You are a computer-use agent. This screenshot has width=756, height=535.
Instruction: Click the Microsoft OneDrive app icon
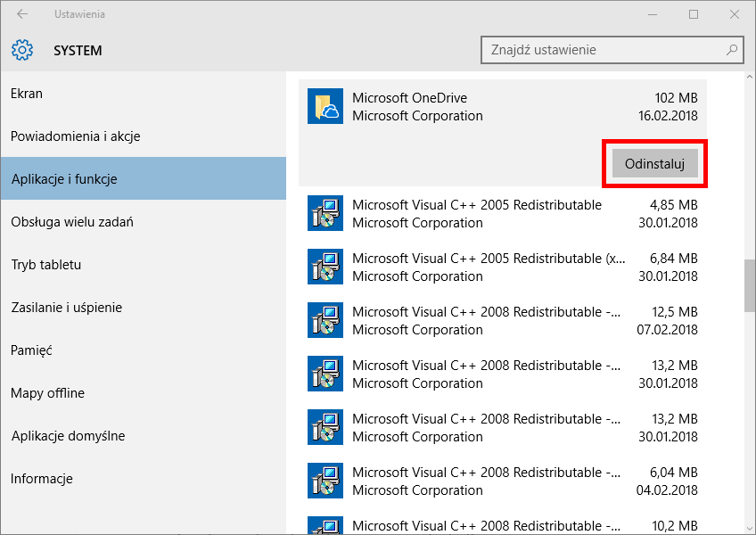tap(325, 106)
